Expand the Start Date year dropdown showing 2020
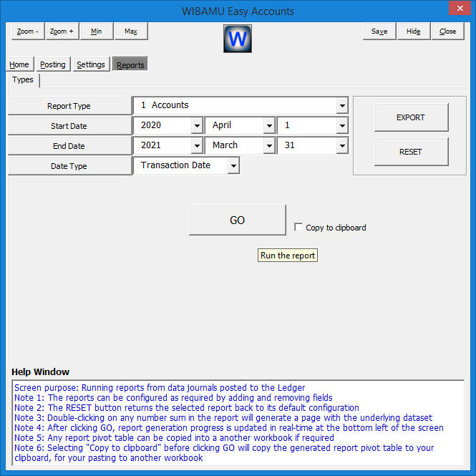This screenshot has width=476, height=476. pyautogui.click(x=197, y=126)
